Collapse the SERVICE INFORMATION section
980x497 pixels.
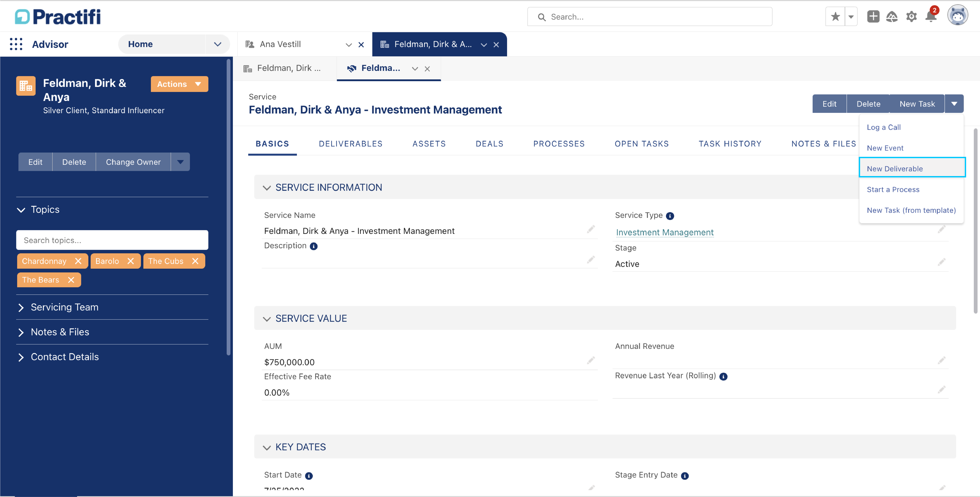pyautogui.click(x=267, y=188)
